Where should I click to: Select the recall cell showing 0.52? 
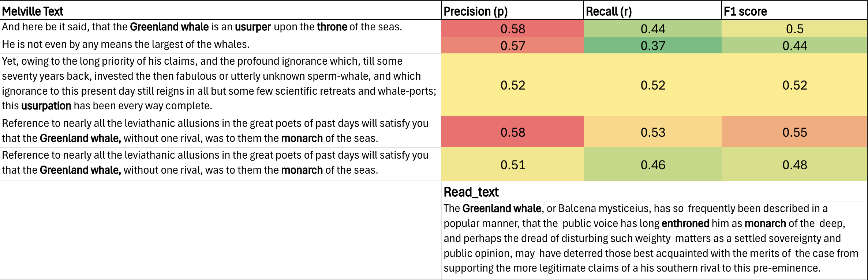pos(653,85)
